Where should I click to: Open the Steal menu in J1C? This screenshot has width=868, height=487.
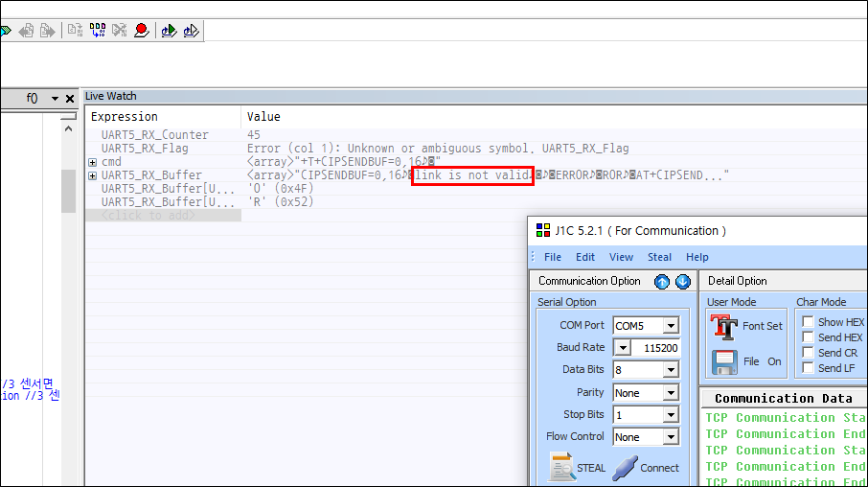click(659, 257)
